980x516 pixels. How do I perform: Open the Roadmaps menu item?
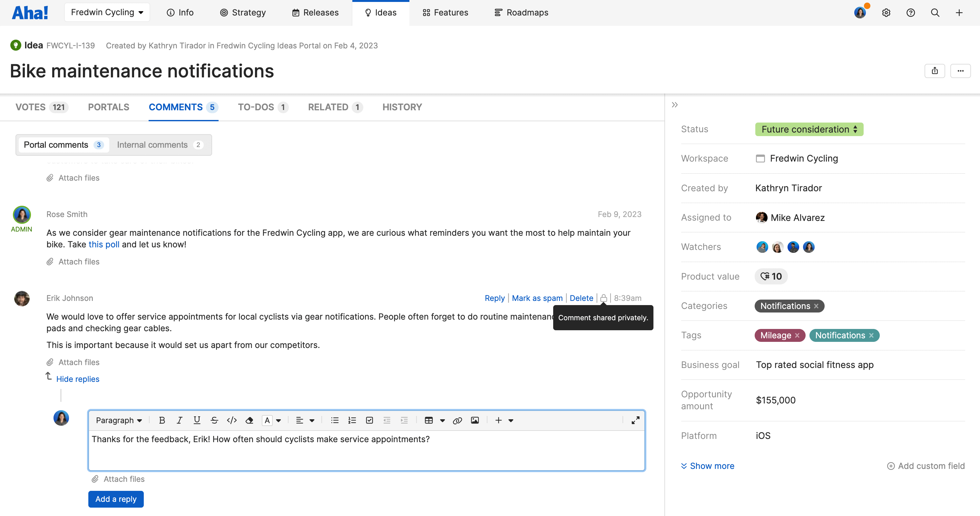click(x=521, y=12)
